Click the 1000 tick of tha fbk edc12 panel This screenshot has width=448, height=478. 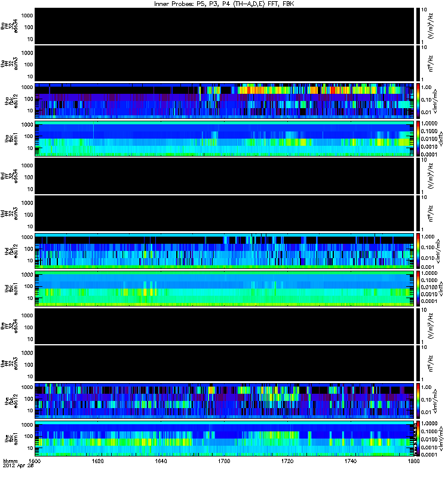point(27,87)
